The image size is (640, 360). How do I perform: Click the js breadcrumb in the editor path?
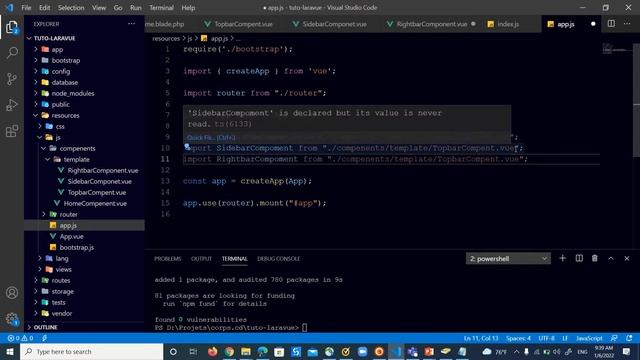pyautogui.click(x=190, y=38)
